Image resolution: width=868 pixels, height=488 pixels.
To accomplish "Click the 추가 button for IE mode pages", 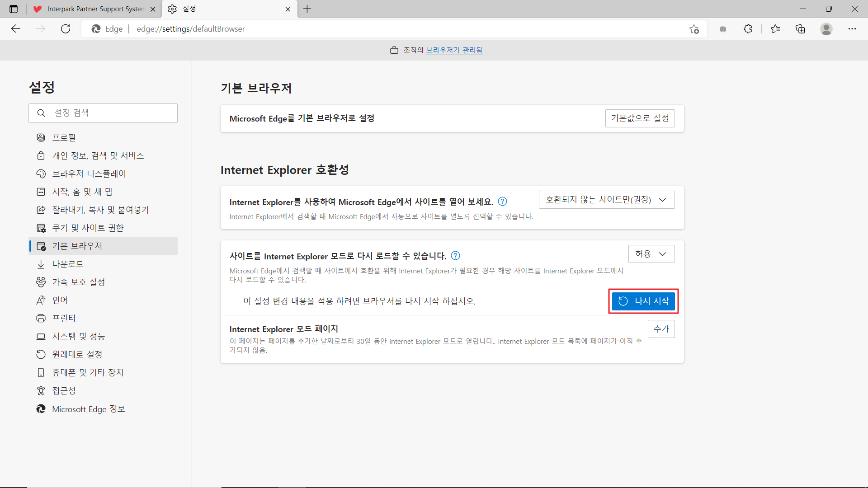I will tap(661, 329).
